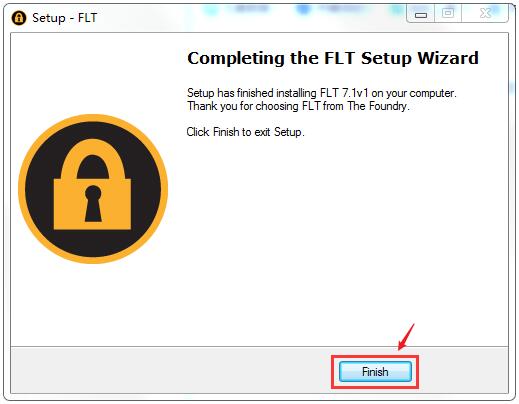
Task: Minimize the Setup - FLT window
Action: [421, 14]
